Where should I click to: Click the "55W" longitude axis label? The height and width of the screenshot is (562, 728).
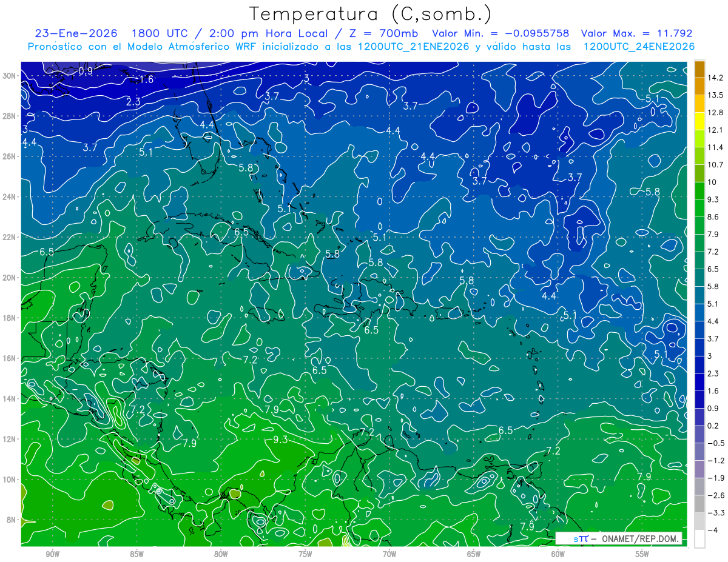pyautogui.click(x=642, y=554)
